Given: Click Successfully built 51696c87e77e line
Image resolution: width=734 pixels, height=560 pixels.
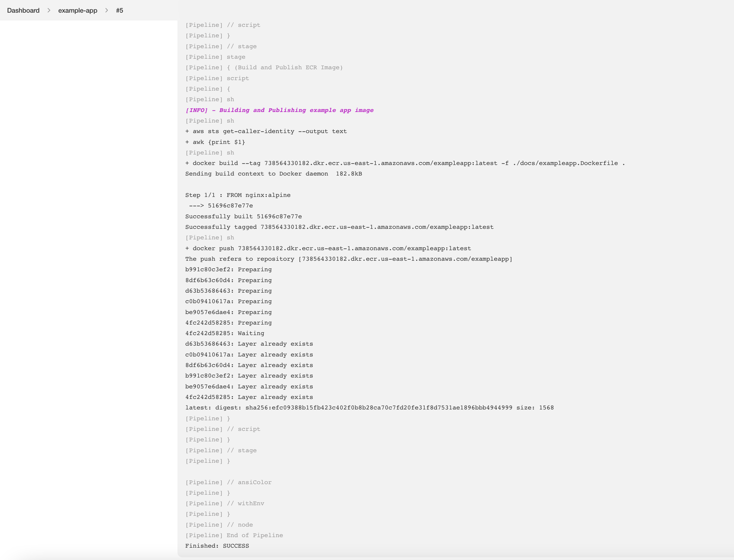Looking at the screenshot, I should (x=243, y=216).
